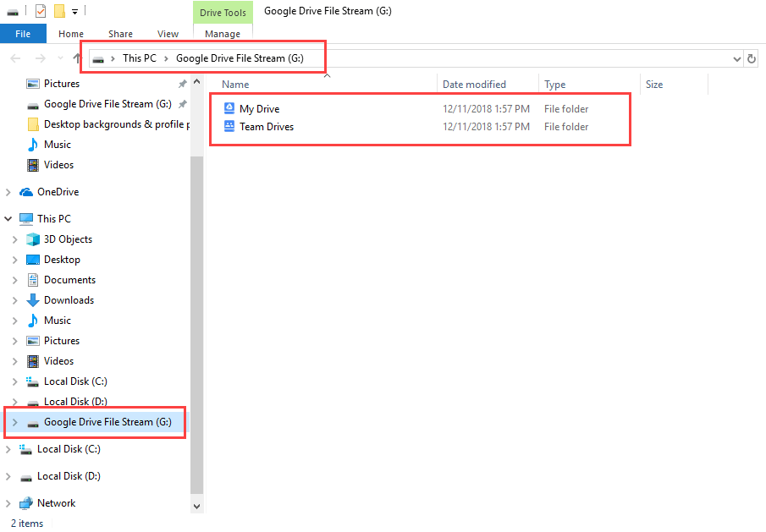Image resolution: width=766 pixels, height=532 pixels.
Task: Expand the OneDrive tree node
Action: pyautogui.click(x=8, y=192)
